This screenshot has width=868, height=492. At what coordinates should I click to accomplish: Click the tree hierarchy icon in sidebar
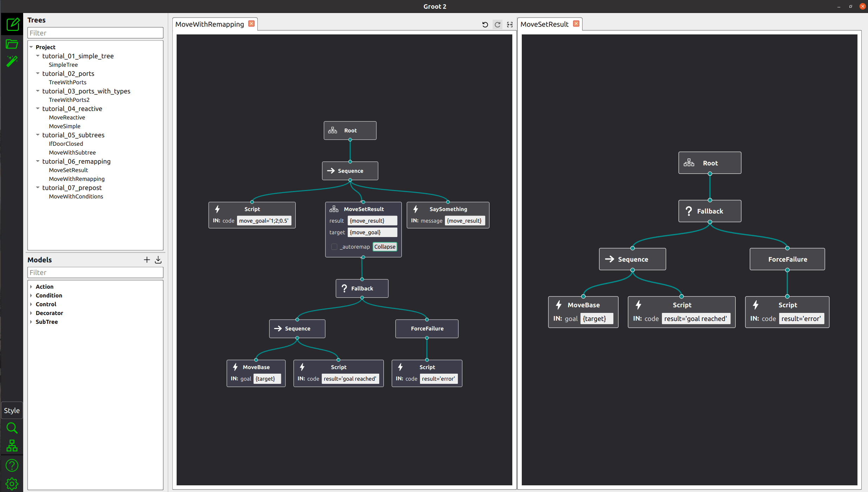[x=12, y=446]
